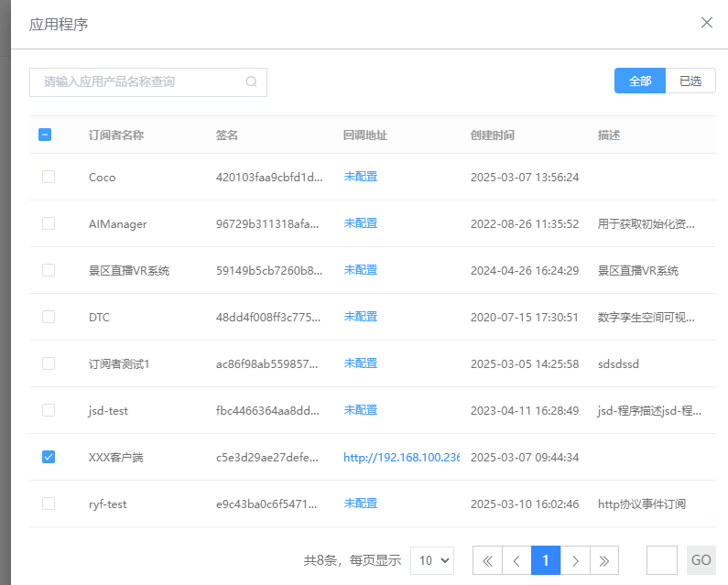Click signature 420103faa9cbfd1d...
The image size is (728, 585).
tap(269, 177)
